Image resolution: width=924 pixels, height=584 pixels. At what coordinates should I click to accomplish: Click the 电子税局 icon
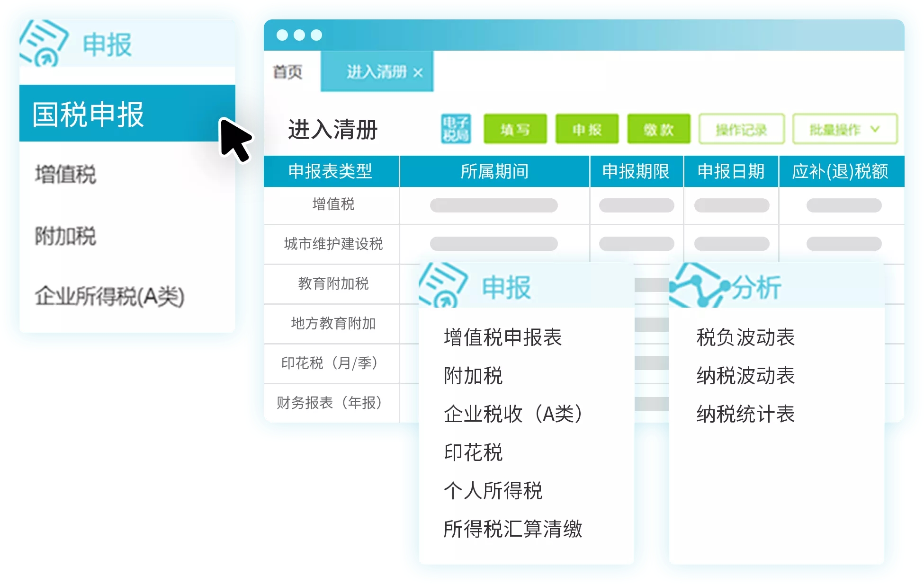coord(456,129)
